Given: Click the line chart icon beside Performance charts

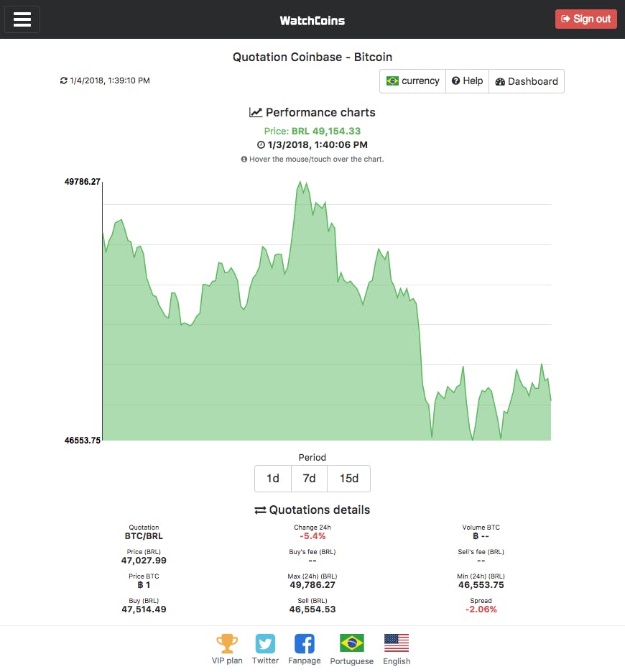Looking at the screenshot, I should [x=256, y=112].
